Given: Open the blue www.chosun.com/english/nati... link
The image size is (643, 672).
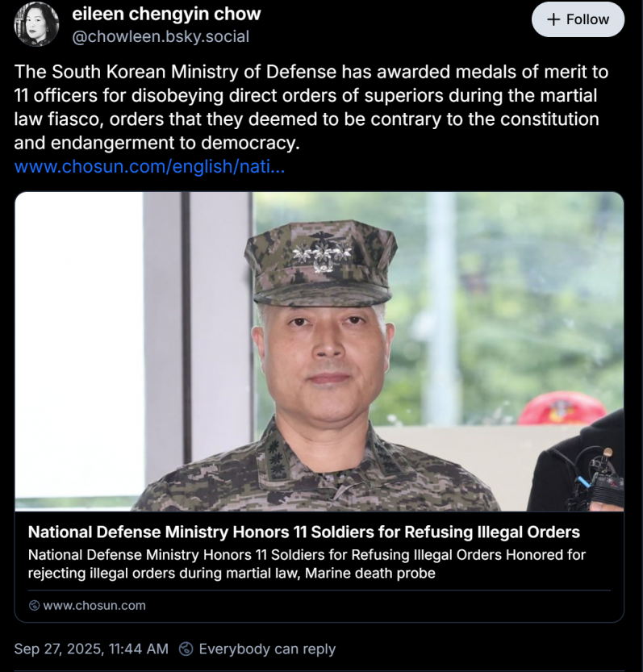Looking at the screenshot, I should [149, 168].
